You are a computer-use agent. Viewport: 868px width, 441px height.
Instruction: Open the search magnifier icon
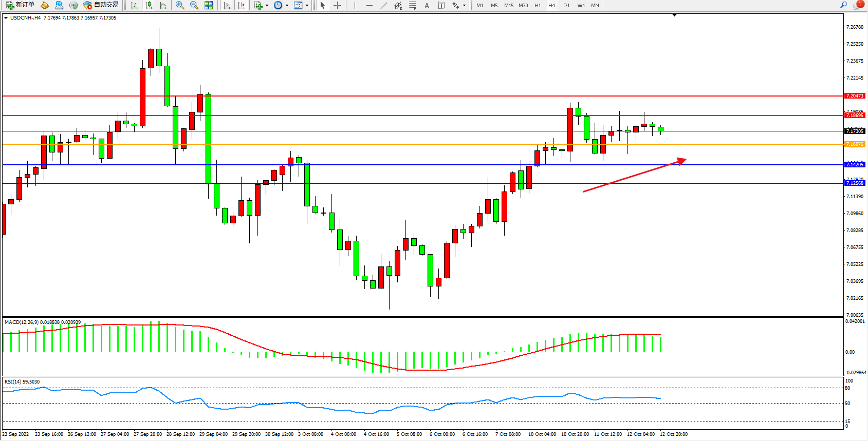coord(843,5)
